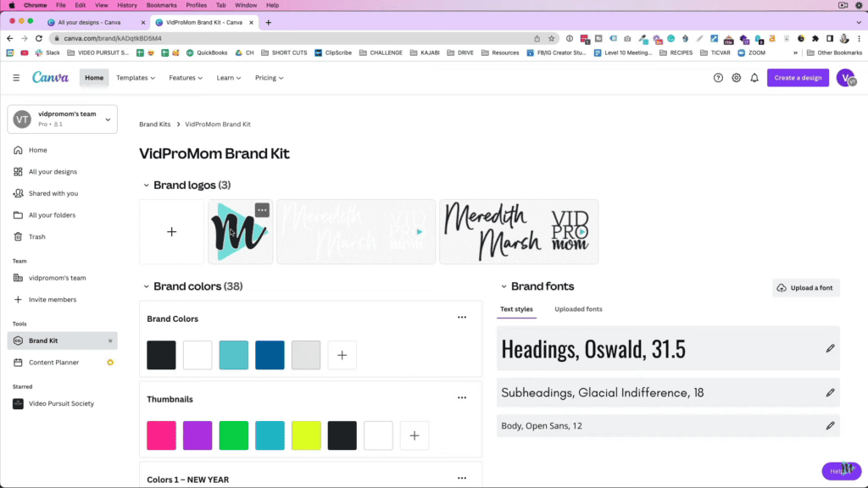This screenshot has width=868, height=488.
Task: Switch to Text styles tab
Action: pos(516,309)
